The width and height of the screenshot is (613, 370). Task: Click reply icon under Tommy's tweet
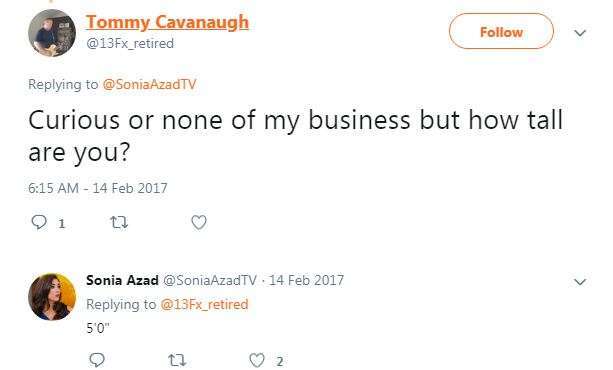click(x=39, y=223)
